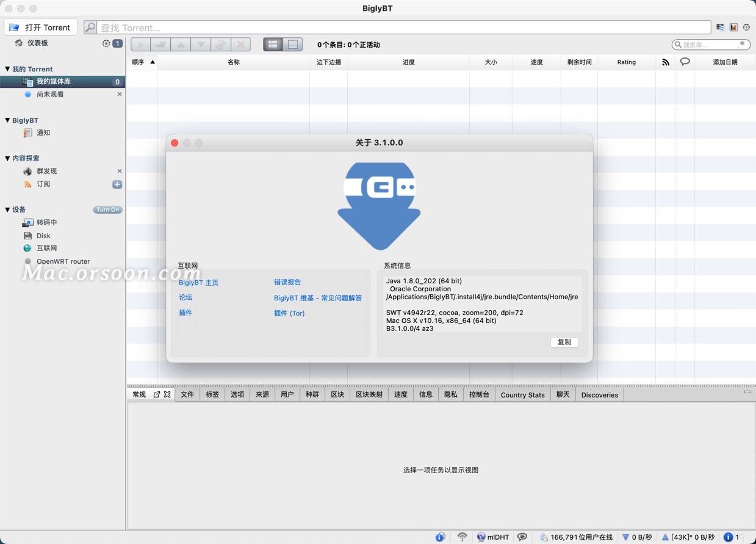Collapse the 设备 sidebar section
This screenshot has height=544, width=756.
click(7, 209)
